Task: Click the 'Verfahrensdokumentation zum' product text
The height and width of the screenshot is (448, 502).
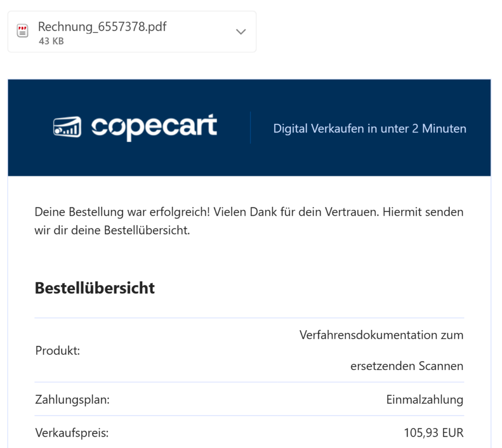Action: click(x=381, y=335)
